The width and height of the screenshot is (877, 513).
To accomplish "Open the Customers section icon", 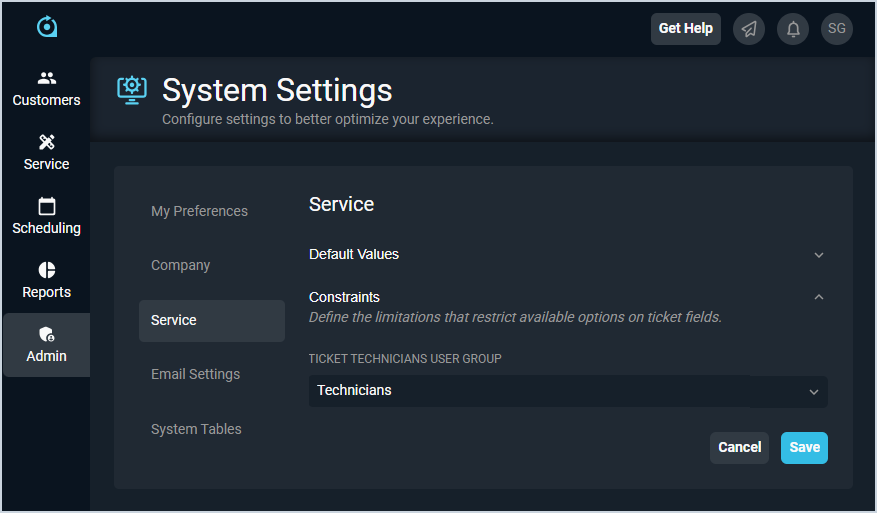I will 47,78.
